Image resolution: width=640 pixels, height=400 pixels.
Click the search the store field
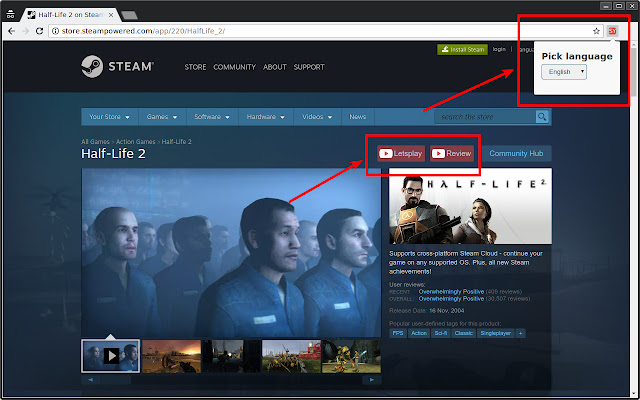click(485, 117)
